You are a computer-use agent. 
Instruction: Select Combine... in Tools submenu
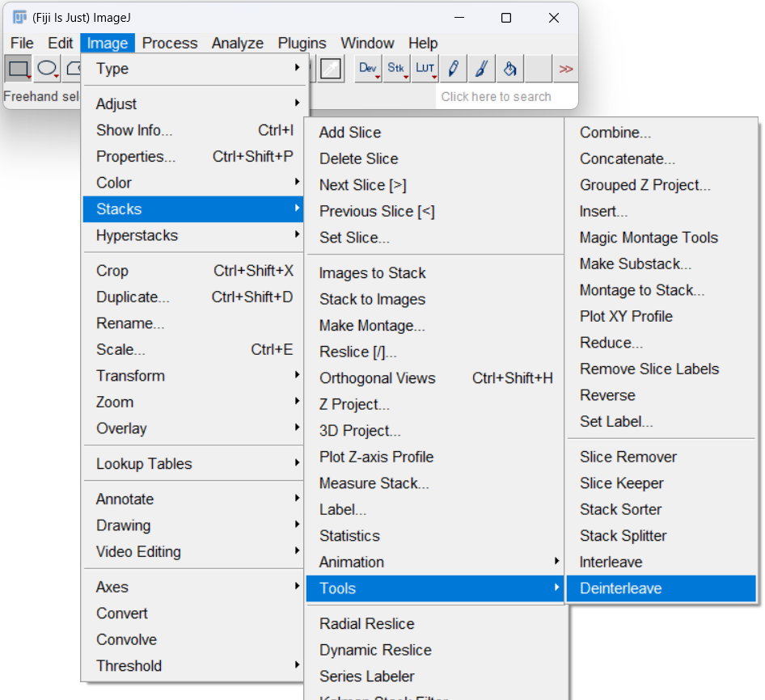point(661,133)
